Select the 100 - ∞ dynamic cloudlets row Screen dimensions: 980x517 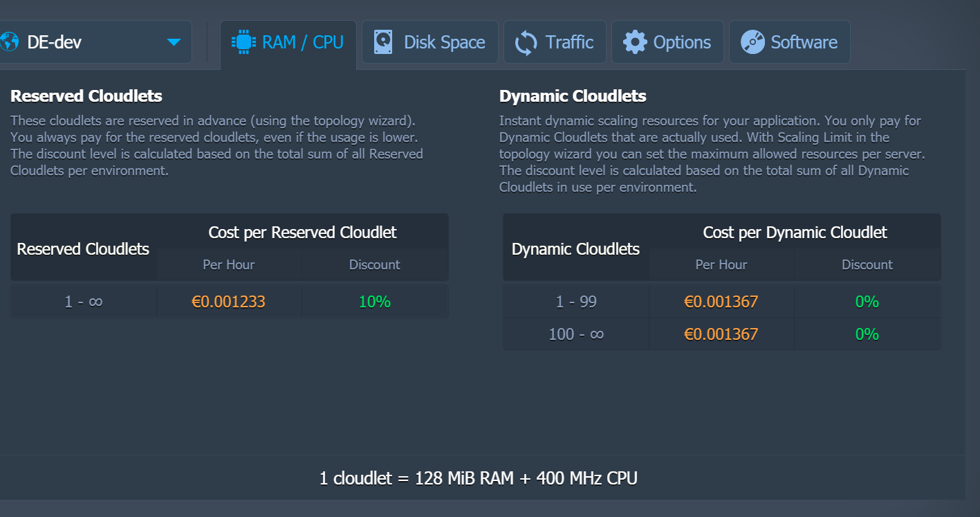click(576, 334)
